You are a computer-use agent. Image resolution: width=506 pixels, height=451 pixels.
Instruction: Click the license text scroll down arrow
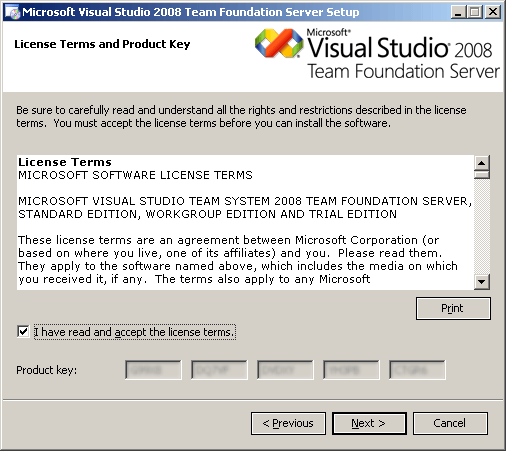click(482, 282)
